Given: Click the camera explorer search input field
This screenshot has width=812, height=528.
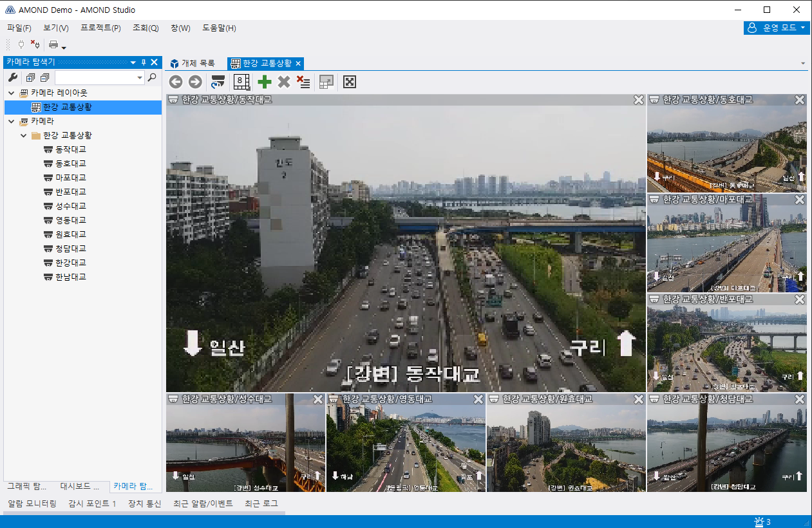Looking at the screenshot, I should pos(95,78).
